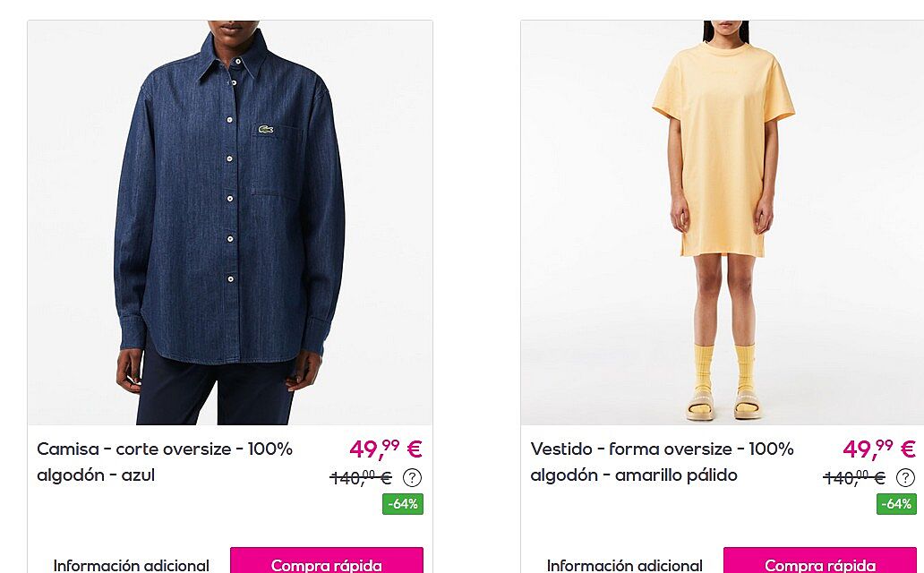Open the pale yellow dress product photo

[x=723, y=223]
